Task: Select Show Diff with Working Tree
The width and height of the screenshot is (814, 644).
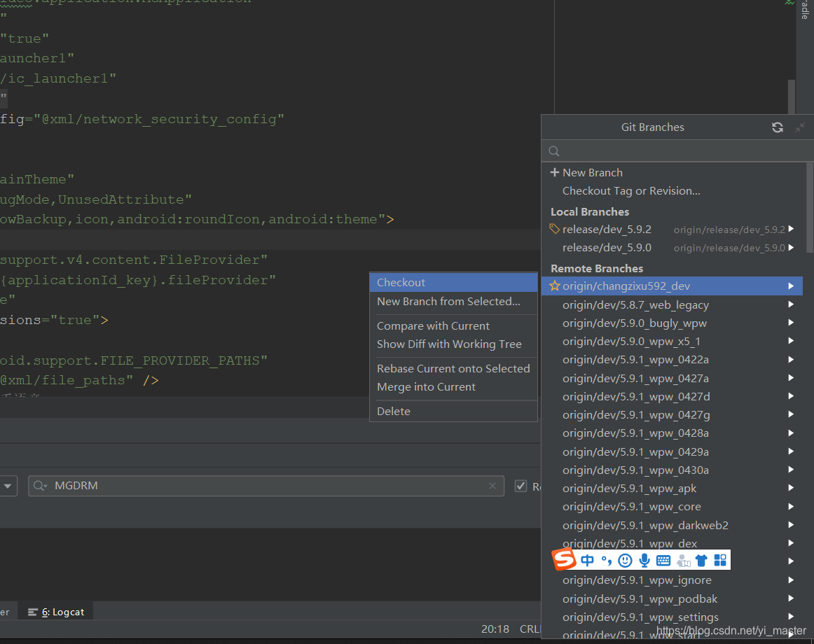Action: point(453,344)
